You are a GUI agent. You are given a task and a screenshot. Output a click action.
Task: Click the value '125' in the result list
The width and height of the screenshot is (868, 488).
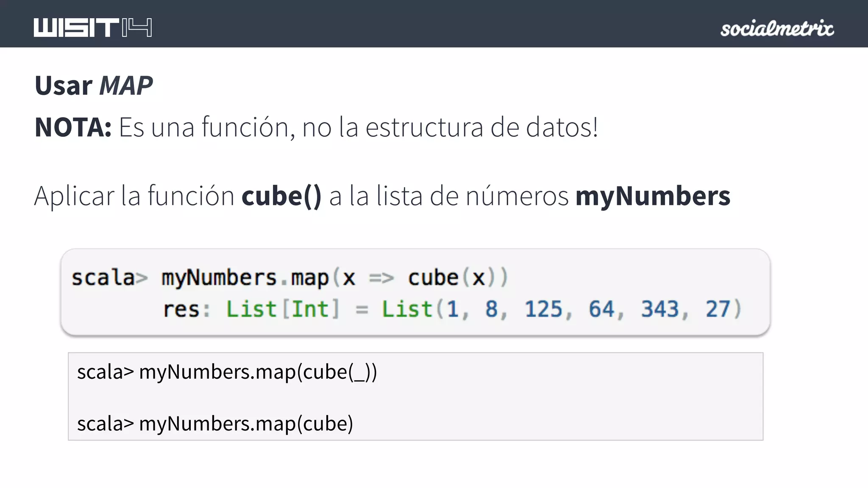[544, 309]
